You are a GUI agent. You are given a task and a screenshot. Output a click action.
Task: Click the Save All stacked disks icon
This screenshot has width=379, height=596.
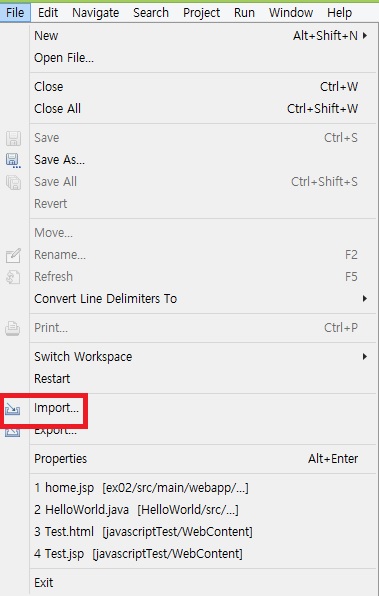13,182
